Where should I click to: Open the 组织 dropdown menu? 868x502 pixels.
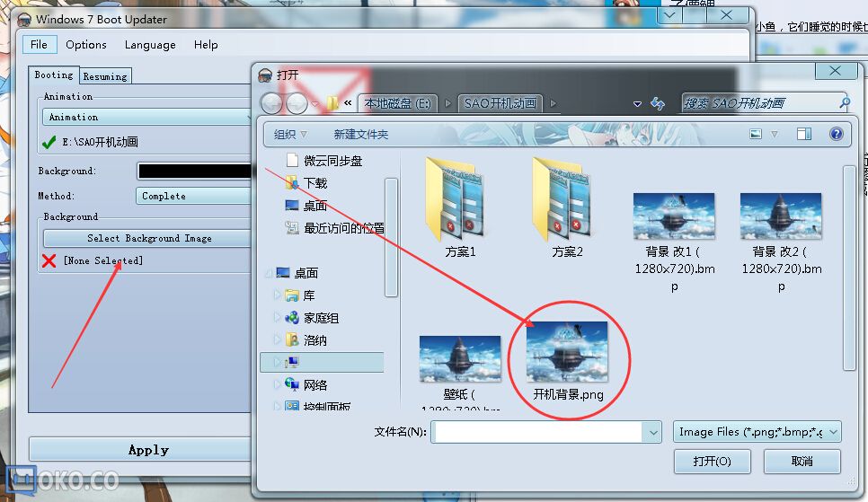click(x=290, y=135)
